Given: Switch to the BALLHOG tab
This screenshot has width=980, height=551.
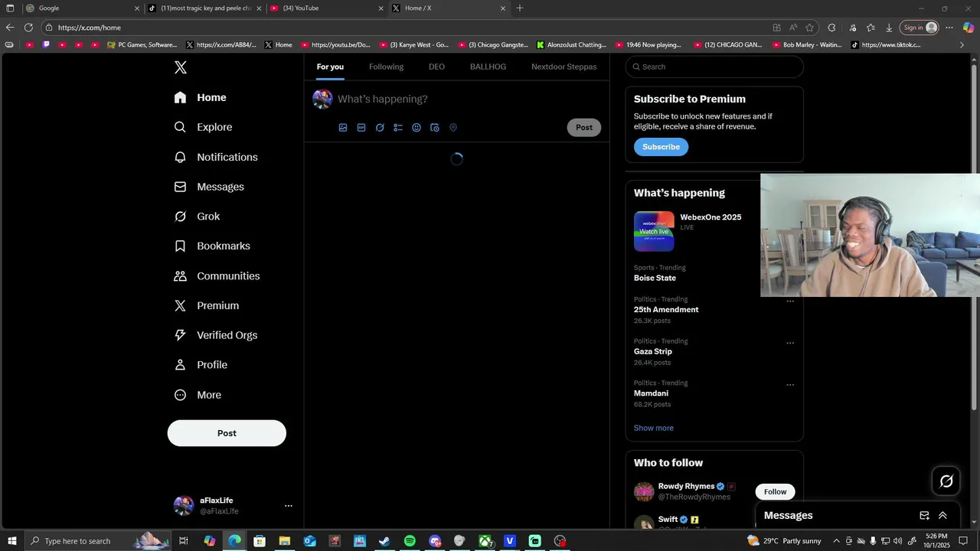Looking at the screenshot, I should click(488, 67).
